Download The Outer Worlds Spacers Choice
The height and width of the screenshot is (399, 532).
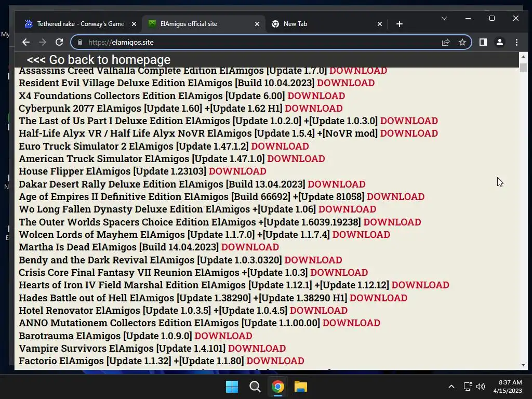coord(392,222)
